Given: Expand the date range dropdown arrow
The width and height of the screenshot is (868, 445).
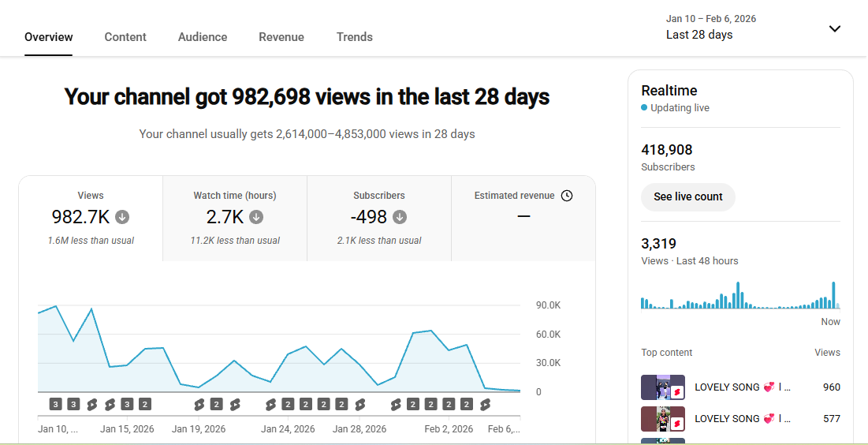Looking at the screenshot, I should (835, 28).
